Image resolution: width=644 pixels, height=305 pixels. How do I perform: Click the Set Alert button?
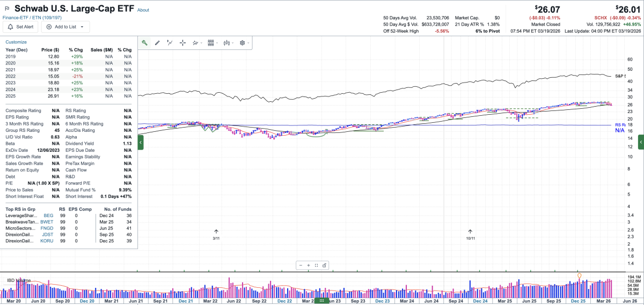tap(20, 27)
